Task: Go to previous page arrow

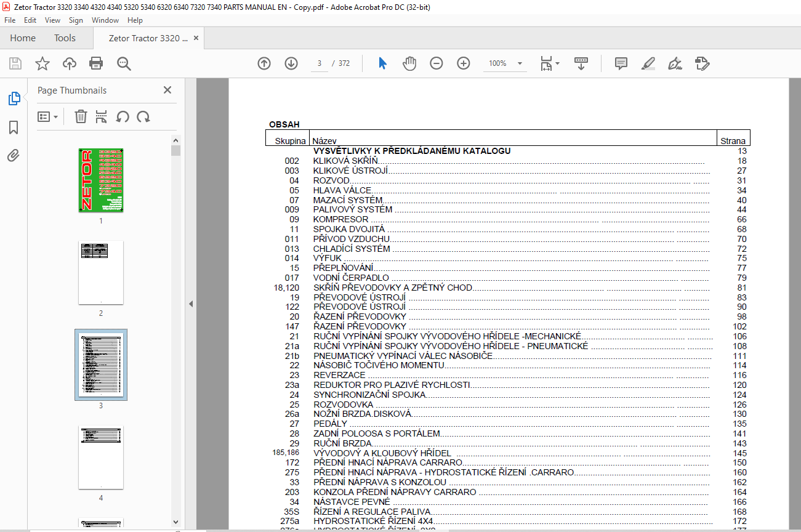Action: click(264, 63)
